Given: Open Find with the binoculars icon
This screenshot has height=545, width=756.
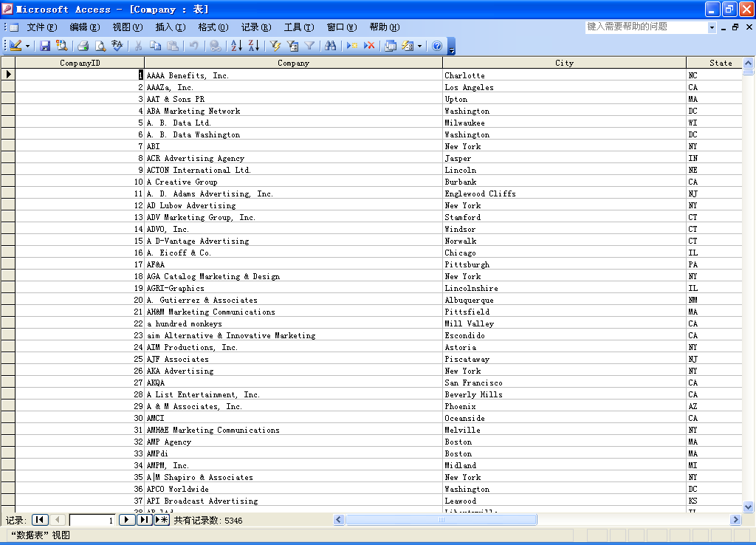Looking at the screenshot, I should tap(330, 46).
